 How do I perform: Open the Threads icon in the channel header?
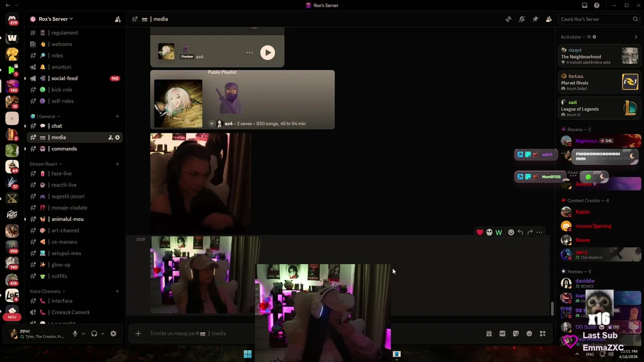[508, 19]
